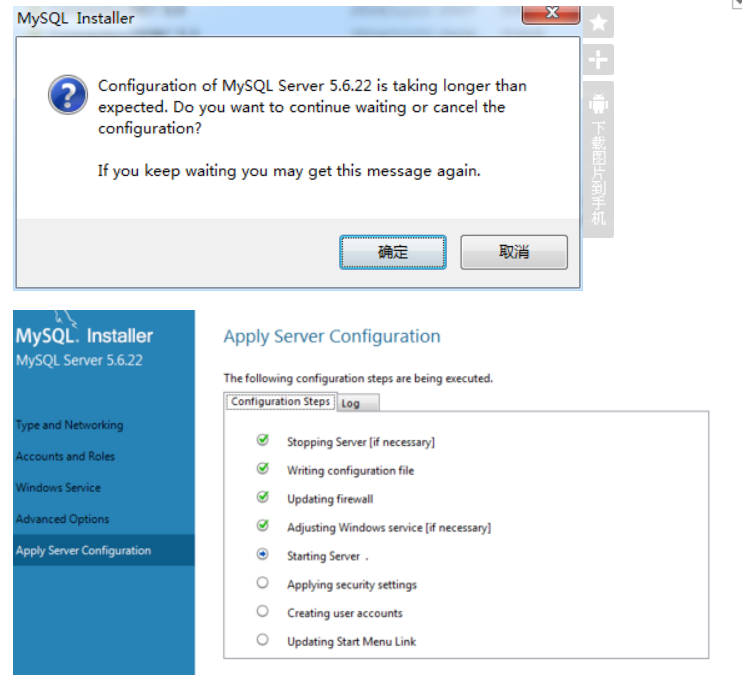Click the 'Apply Server Configuration' page heading
The height and width of the screenshot is (675, 742).
point(332,337)
